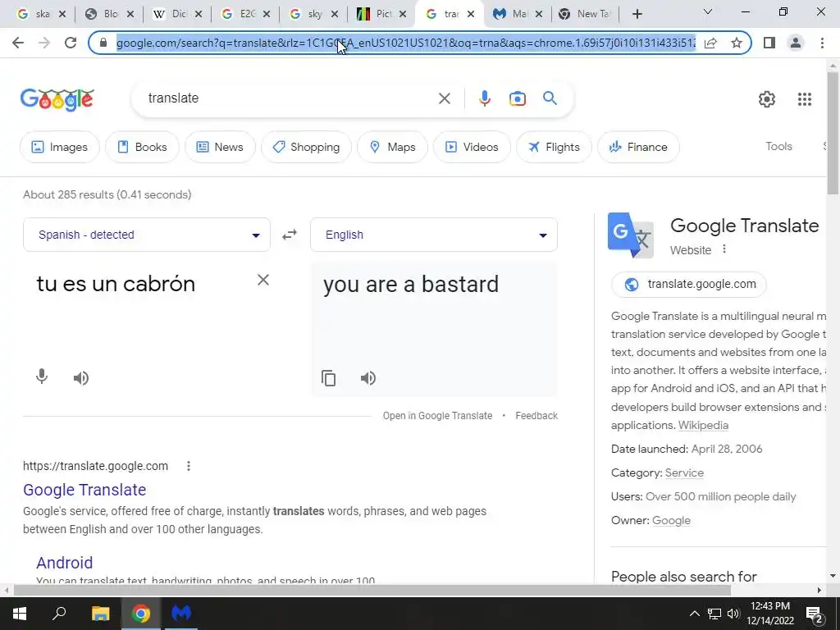Select the Finance filter
Screen dimensions: 840x630
(638, 147)
